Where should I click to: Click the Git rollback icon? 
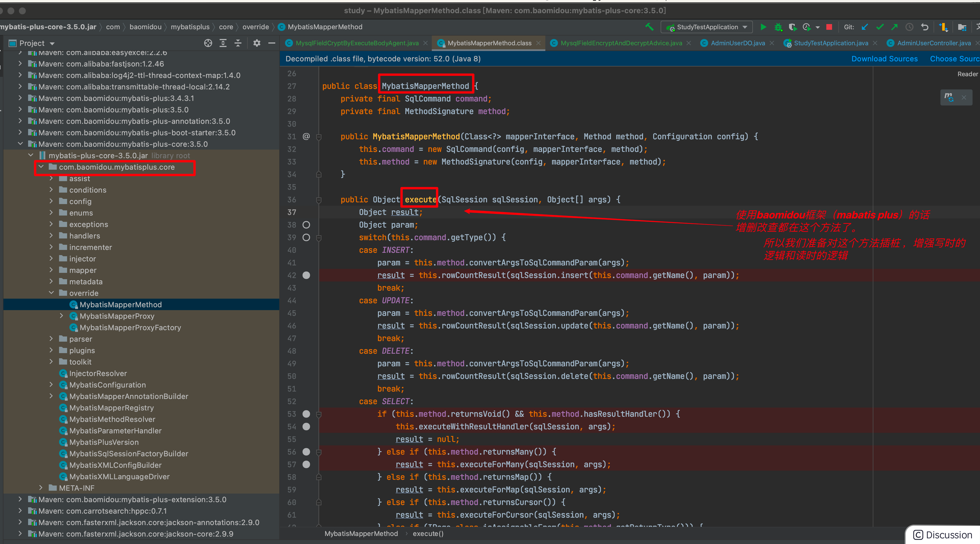click(x=924, y=27)
